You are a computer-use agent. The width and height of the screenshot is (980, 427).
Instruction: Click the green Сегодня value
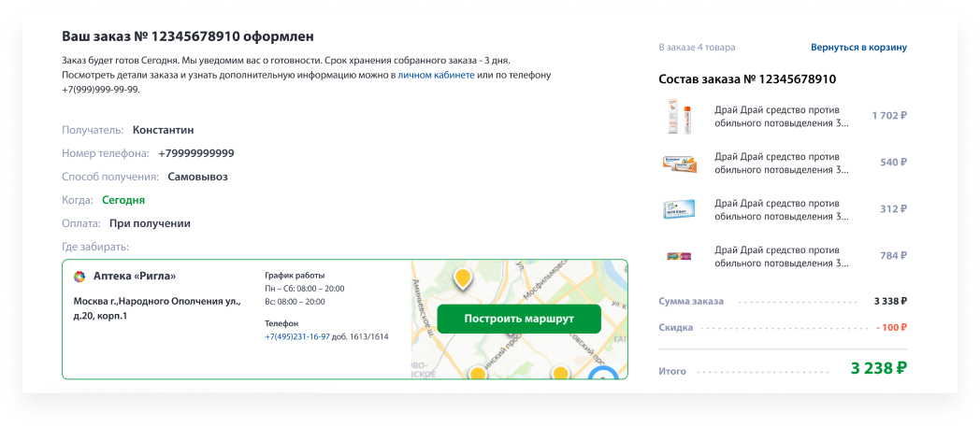123,200
